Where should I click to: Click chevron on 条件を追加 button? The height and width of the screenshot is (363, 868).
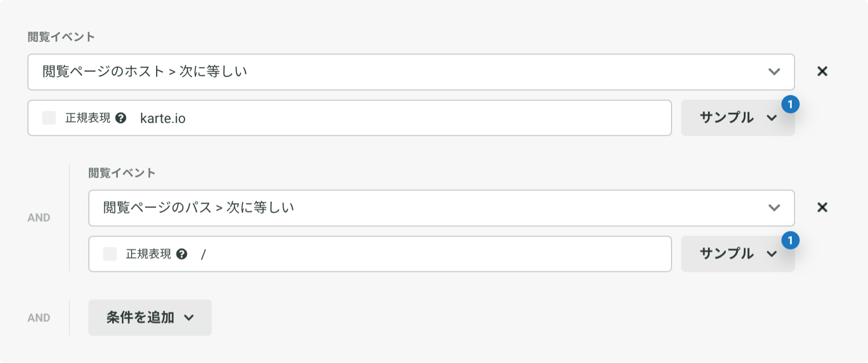click(189, 318)
